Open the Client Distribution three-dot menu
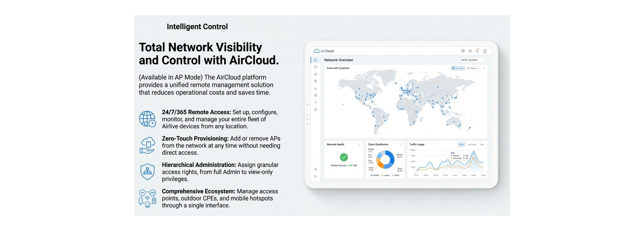 pos(401,145)
